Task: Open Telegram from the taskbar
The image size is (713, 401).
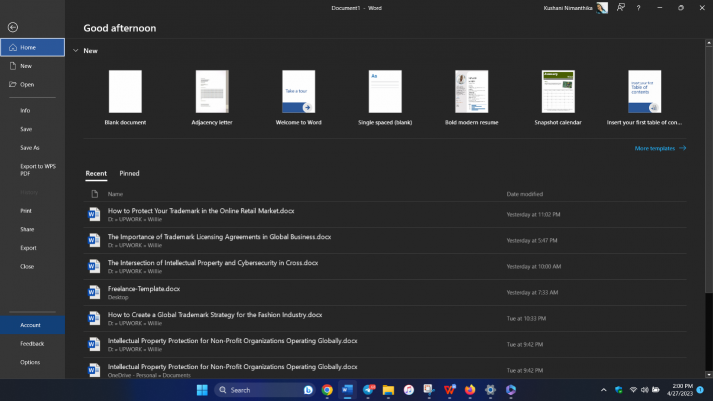Action: (x=368, y=390)
